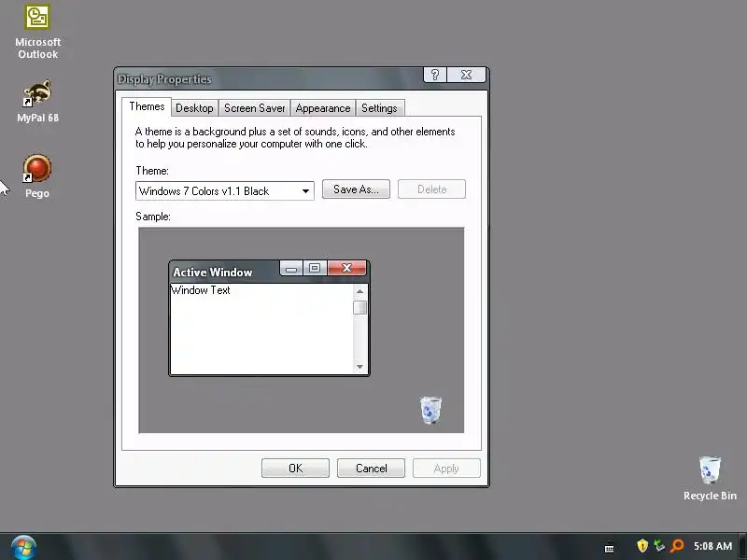Click the help question mark in Display Properties
Viewport: 747px width, 560px height.
click(x=435, y=75)
